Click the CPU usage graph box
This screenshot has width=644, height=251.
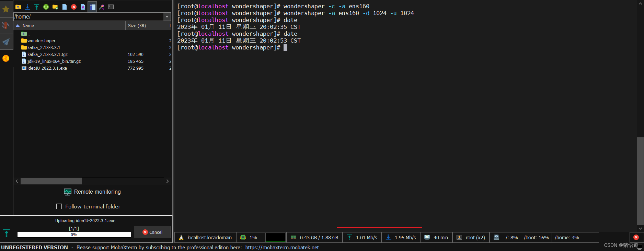[276, 237]
